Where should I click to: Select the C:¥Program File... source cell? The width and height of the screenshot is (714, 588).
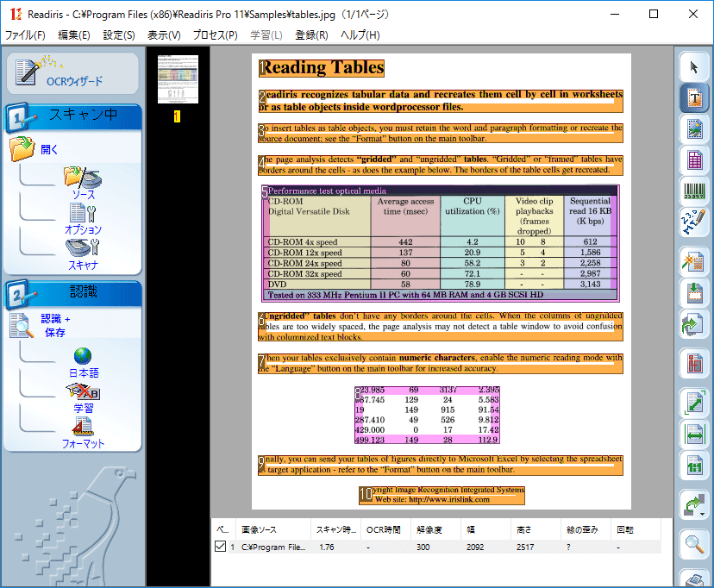pyautogui.click(x=273, y=547)
